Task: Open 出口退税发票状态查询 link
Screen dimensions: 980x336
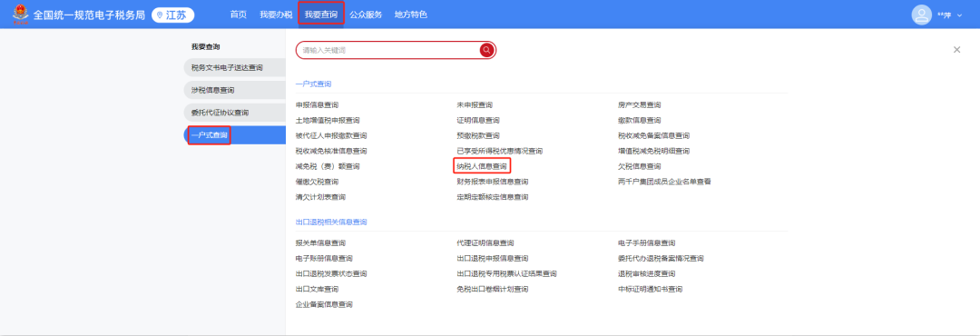Action: pyautogui.click(x=331, y=274)
